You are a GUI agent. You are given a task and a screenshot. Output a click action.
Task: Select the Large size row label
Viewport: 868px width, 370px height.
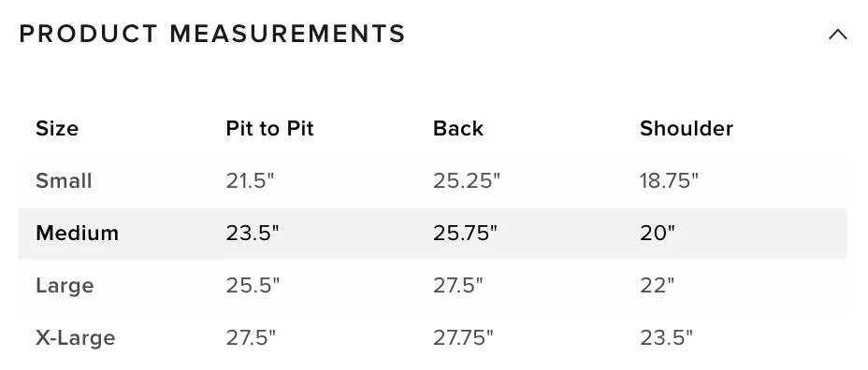[x=65, y=285]
